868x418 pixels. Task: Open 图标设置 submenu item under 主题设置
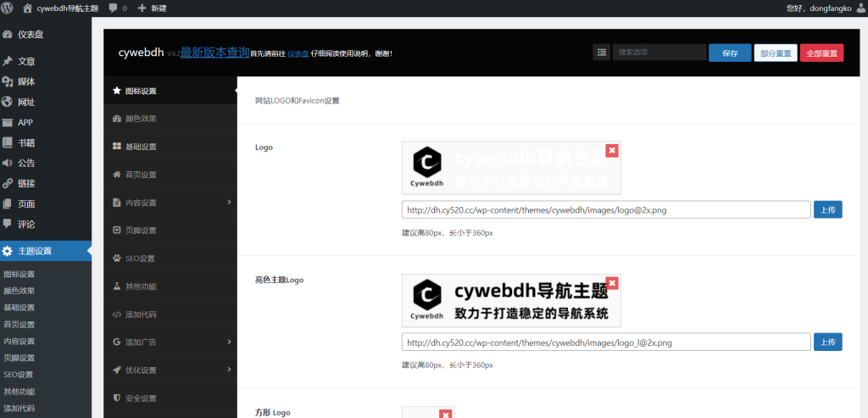click(x=19, y=274)
